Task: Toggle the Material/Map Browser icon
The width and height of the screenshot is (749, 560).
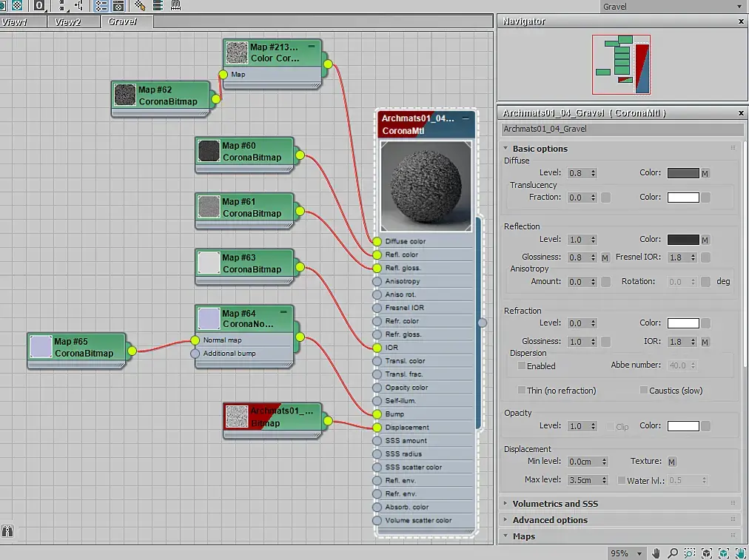Action: tap(101, 6)
